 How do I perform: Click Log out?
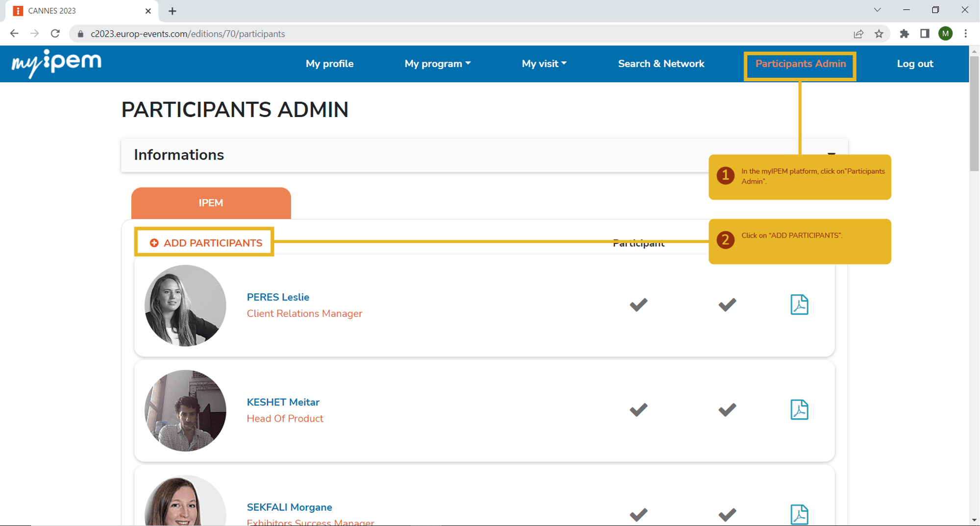click(915, 64)
